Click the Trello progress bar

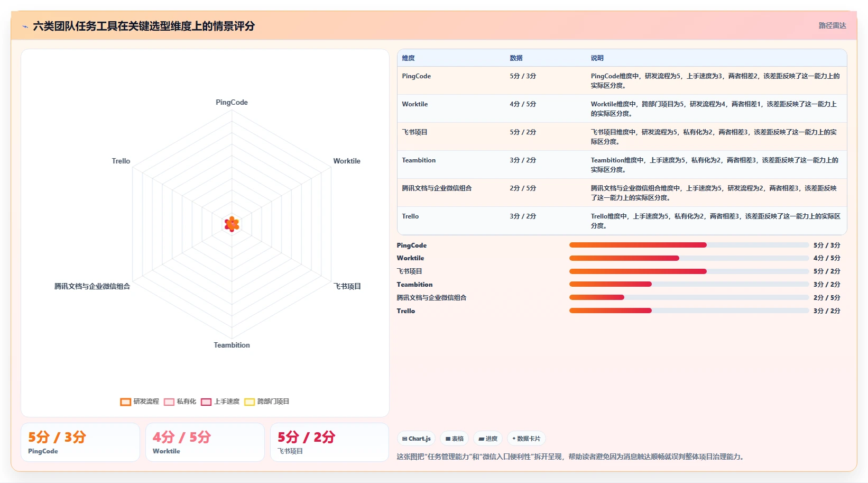click(x=689, y=311)
